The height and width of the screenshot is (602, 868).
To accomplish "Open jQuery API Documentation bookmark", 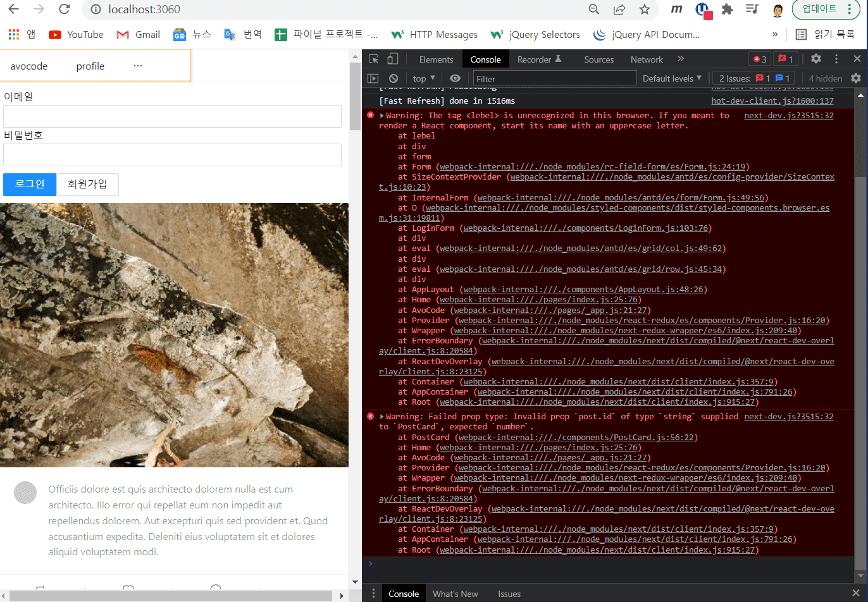I will (x=646, y=34).
